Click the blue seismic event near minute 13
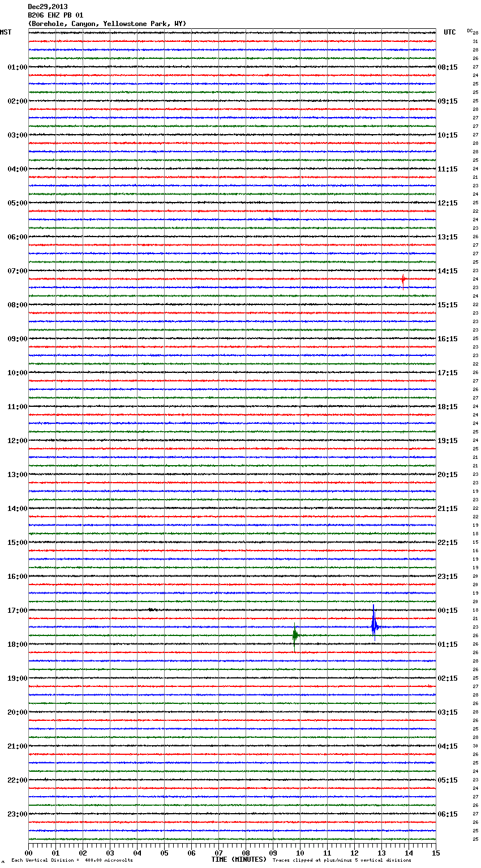 pos(374,624)
